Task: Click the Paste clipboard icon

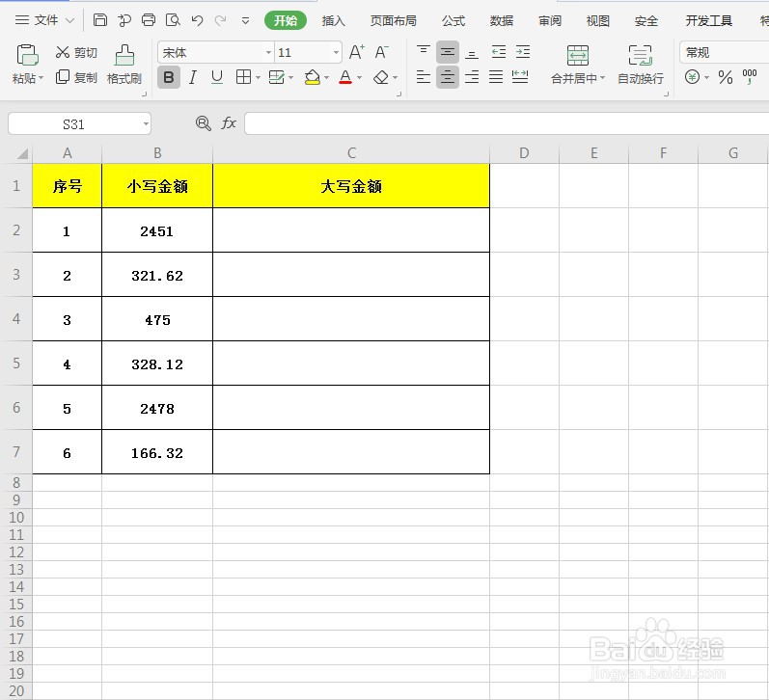Action: (x=27, y=55)
